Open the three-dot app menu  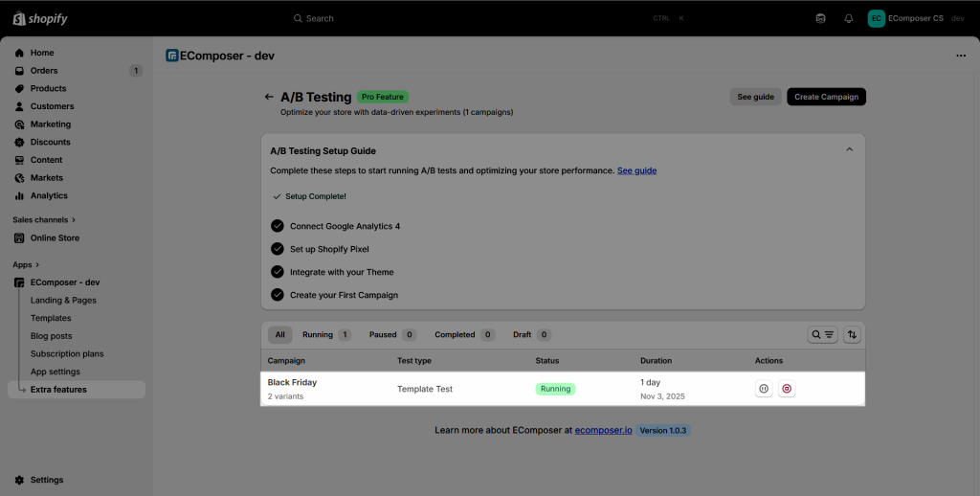[961, 56]
